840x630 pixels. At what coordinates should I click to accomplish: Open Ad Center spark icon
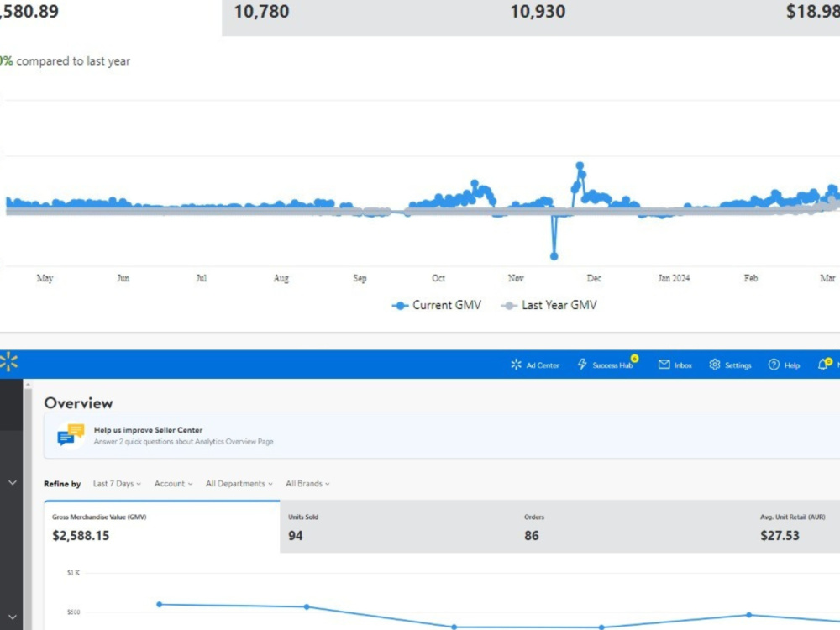(516, 365)
